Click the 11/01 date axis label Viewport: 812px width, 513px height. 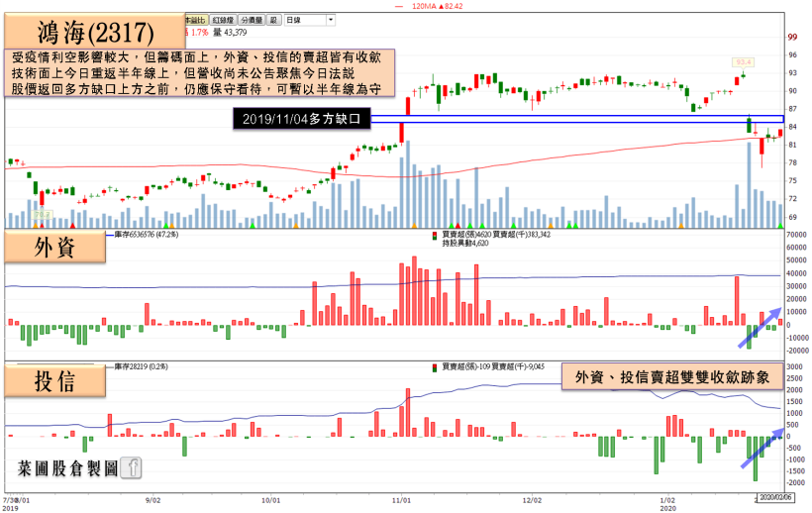(401, 500)
